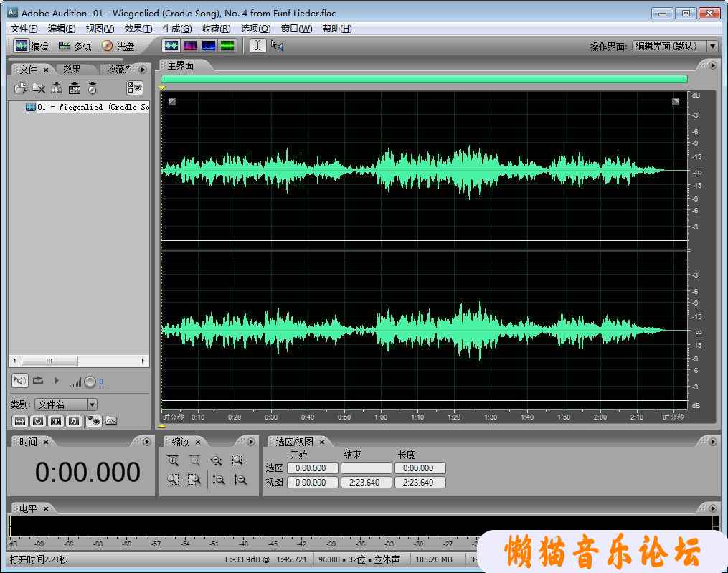Open the 文件(F) menu
Screen dimensions: 728x573
click(x=24, y=29)
